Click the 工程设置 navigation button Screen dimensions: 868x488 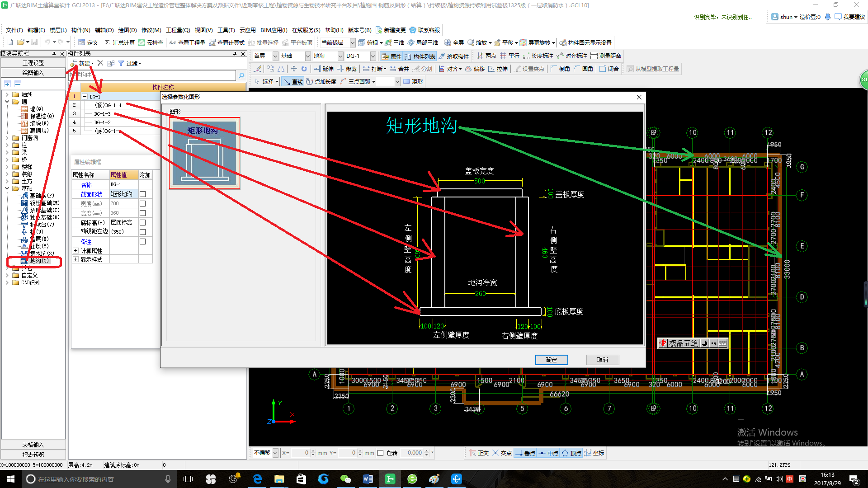[x=33, y=63]
